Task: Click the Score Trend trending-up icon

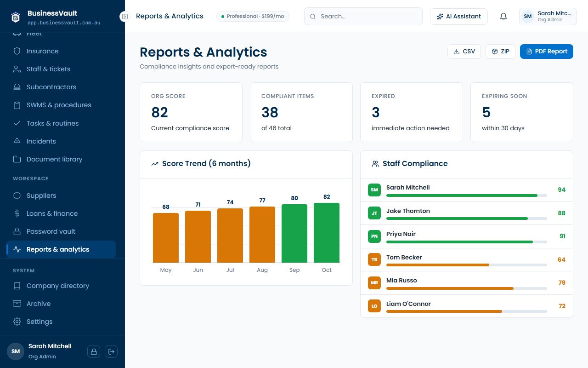Action: (x=155, y=164)
